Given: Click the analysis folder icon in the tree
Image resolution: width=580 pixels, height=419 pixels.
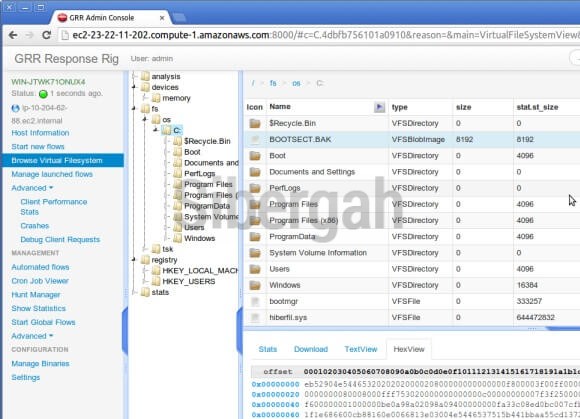Looking at the screenshot, I should click(x=146, y=77).
